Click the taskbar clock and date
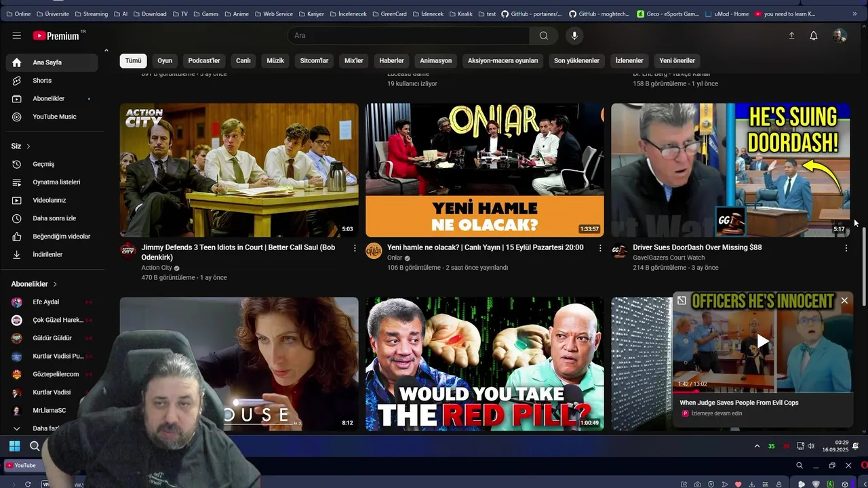The width and height of the screenshot is (868, 488). (835, 446)
